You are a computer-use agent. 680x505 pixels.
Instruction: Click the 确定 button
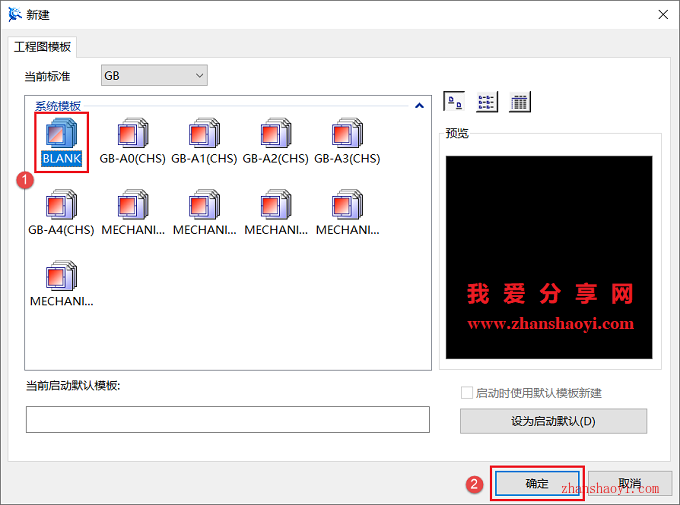537,483
